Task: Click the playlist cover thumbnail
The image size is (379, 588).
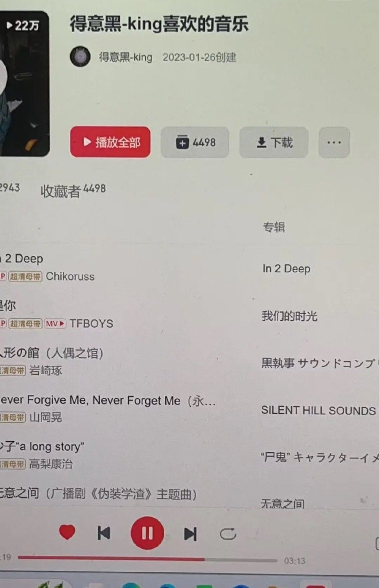Action: coord(24,84)
